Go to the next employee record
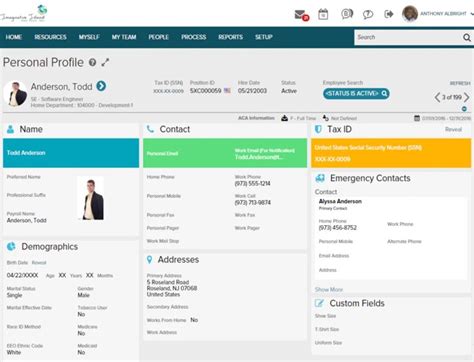 tap(467, 97)
